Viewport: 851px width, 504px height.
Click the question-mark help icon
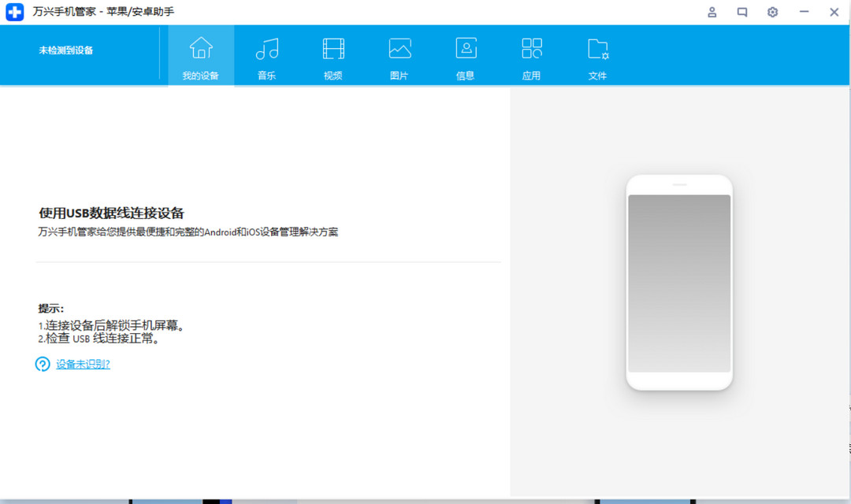coord(42,365)
